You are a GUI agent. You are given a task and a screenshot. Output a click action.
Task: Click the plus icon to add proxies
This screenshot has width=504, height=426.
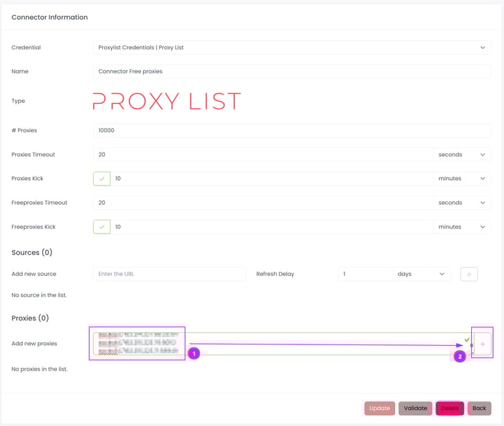coord(482,344)
